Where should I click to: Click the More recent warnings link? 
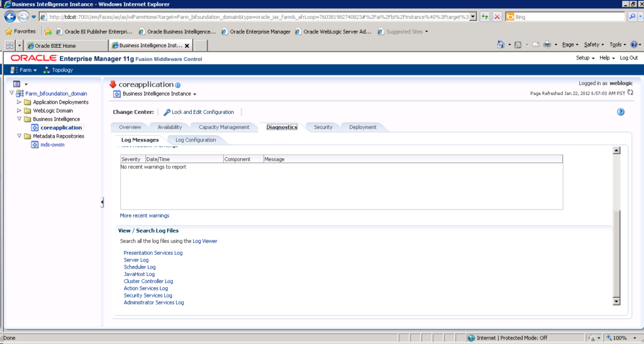coord(145,216)
